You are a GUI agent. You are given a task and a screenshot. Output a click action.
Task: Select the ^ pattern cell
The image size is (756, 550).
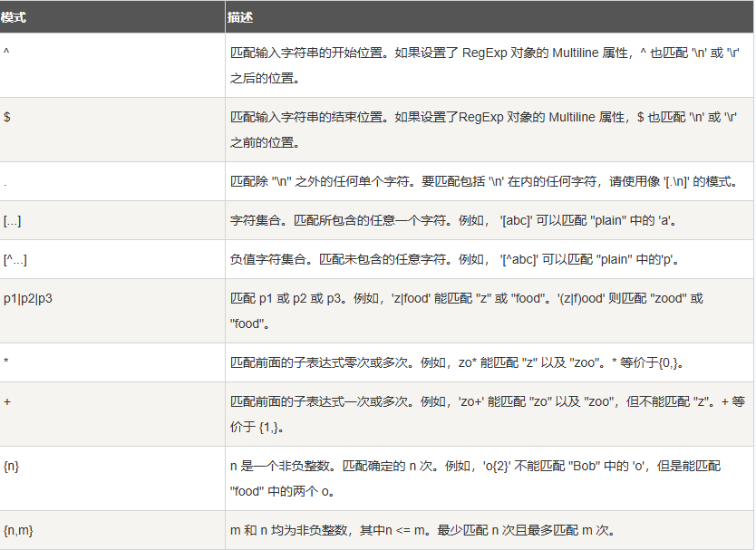[7, 53]
